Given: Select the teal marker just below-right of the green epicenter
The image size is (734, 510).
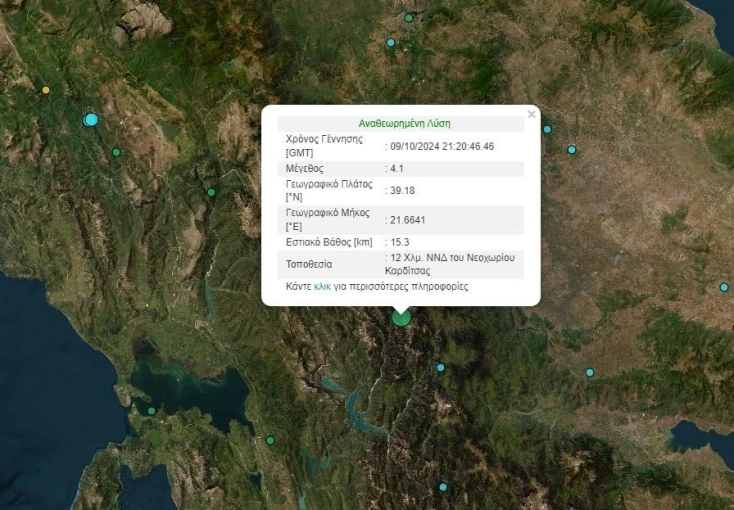Looking at the screenshot, I should click(x=440, y=367).
